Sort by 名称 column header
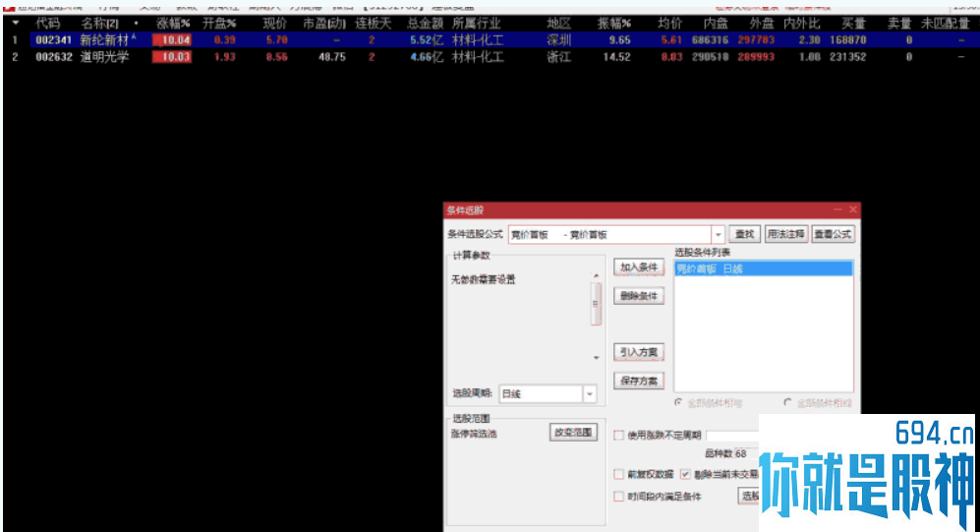The height and width of the screenshot is (532, 980). click(x=99, y=24)
